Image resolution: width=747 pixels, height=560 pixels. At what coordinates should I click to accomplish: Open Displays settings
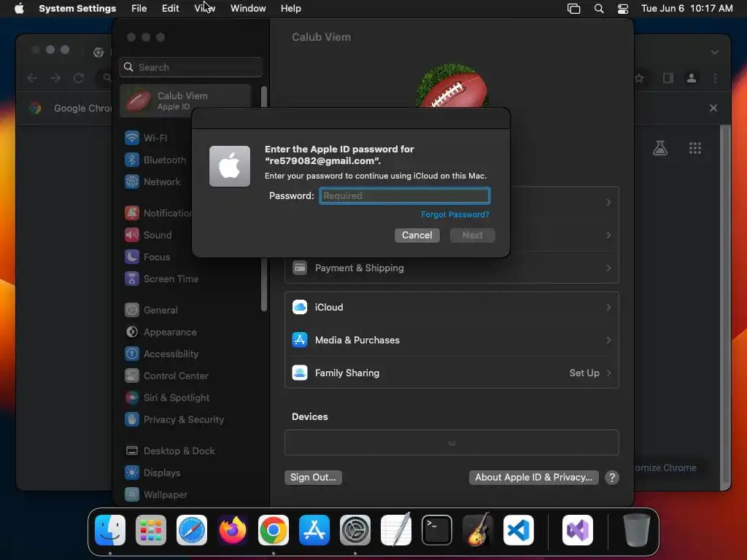click(152, 472)
